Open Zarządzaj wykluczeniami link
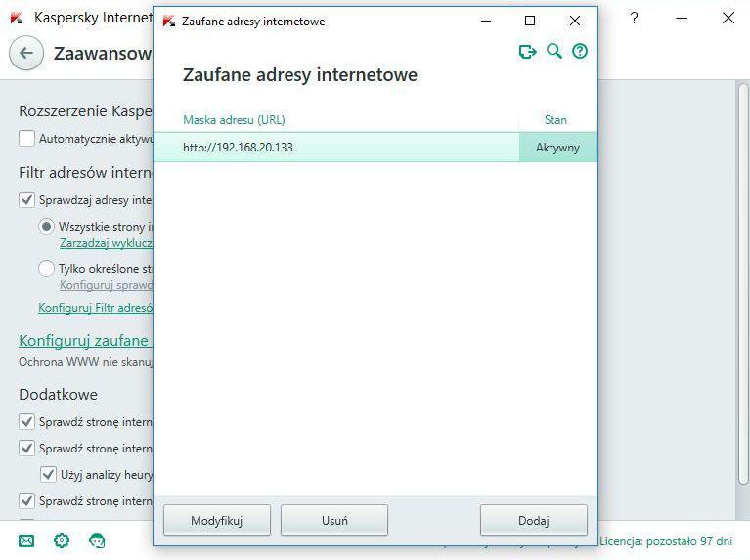The width and height of the screenshot is (750, 560). coord(107,243)
